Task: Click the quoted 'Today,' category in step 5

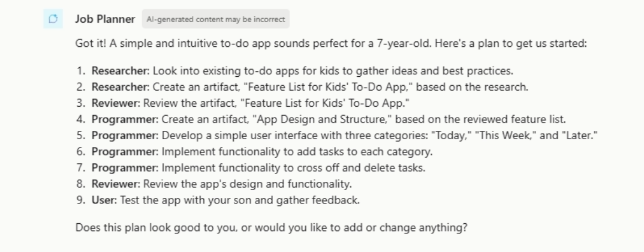Action: pos(450,135)
